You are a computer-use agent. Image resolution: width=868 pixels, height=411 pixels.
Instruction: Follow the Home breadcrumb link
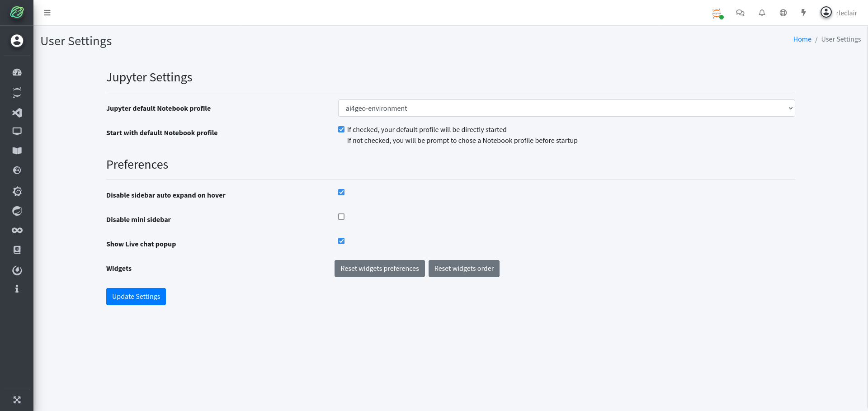point(802,39)
